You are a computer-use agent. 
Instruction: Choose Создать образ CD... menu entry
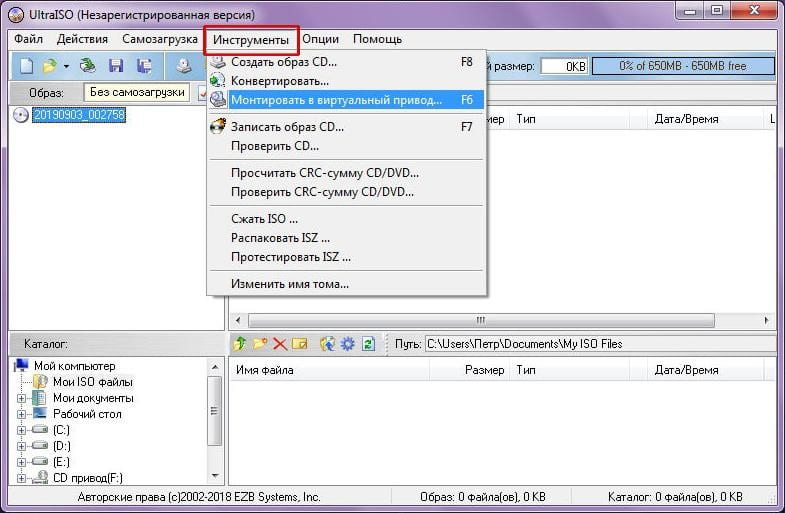tap(346, 62)
